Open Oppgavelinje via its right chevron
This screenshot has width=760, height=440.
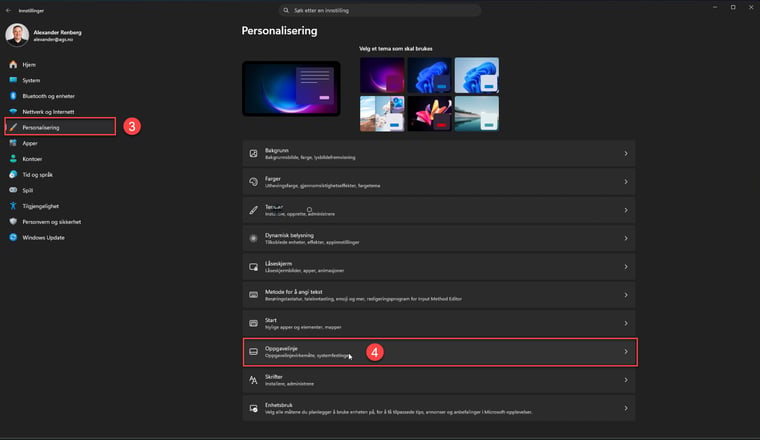pyautogui.click(x=626, y=351)
